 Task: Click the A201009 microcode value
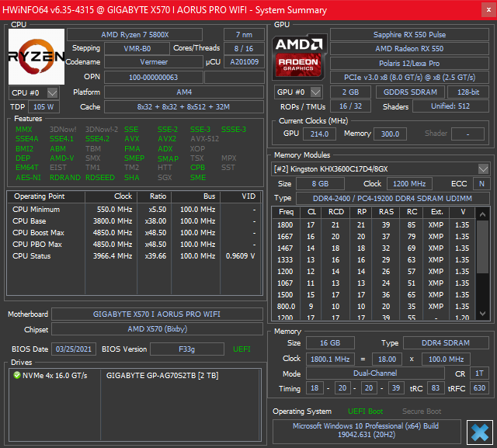[x=244, y=62]
